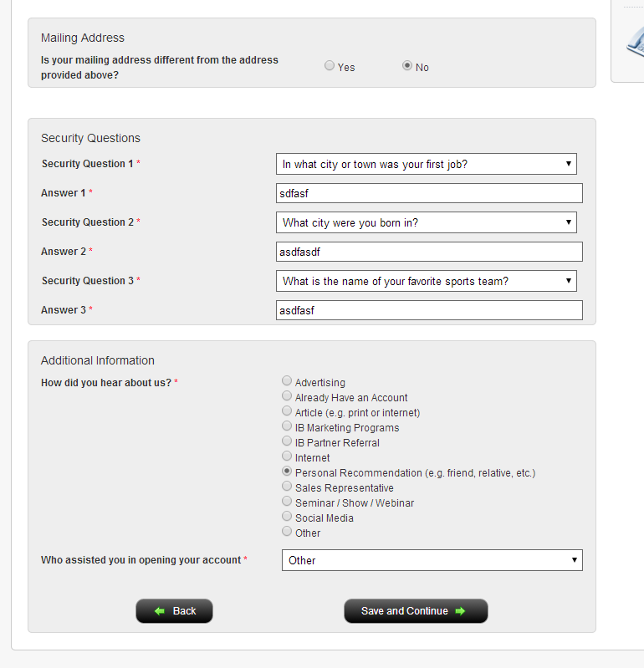Choose Internet as referral source
Image resolution: width=644 pixels, height=668 pixels.
(287, 456)
